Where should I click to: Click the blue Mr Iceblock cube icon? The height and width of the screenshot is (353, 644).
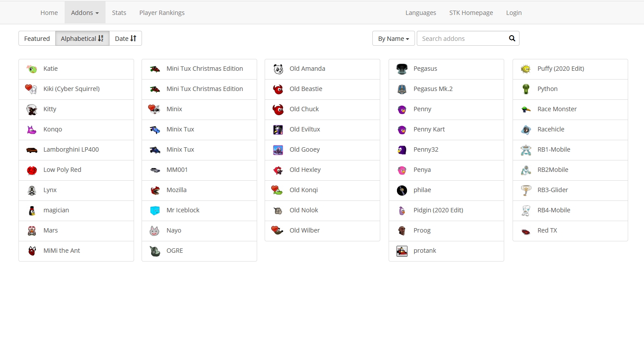point(155,211)
